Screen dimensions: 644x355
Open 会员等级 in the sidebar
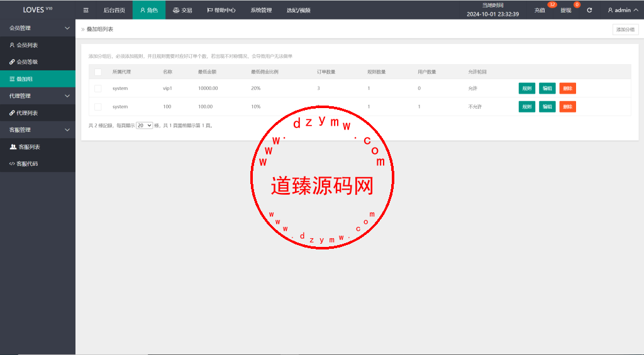[x=38, y=62]
